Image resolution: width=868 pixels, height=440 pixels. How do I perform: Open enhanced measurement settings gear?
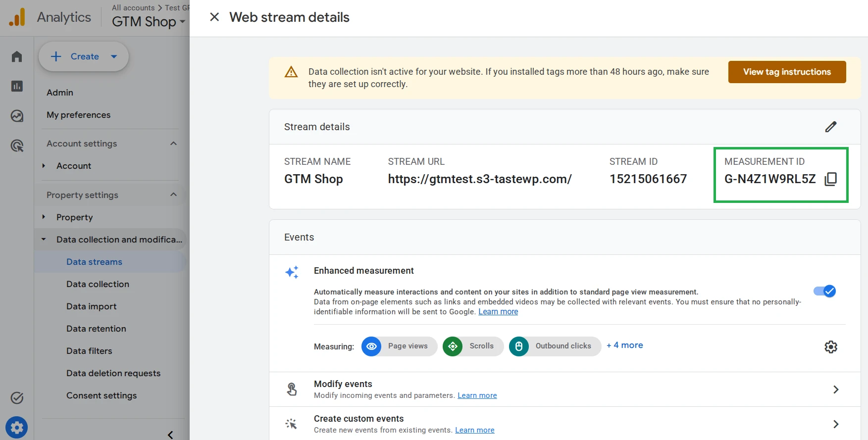(831, 347)
